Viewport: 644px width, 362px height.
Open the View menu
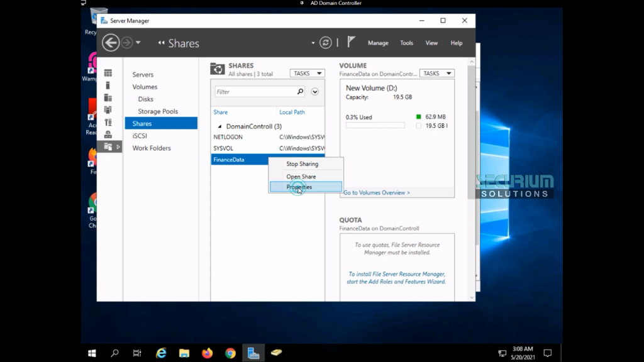point(431,43)
